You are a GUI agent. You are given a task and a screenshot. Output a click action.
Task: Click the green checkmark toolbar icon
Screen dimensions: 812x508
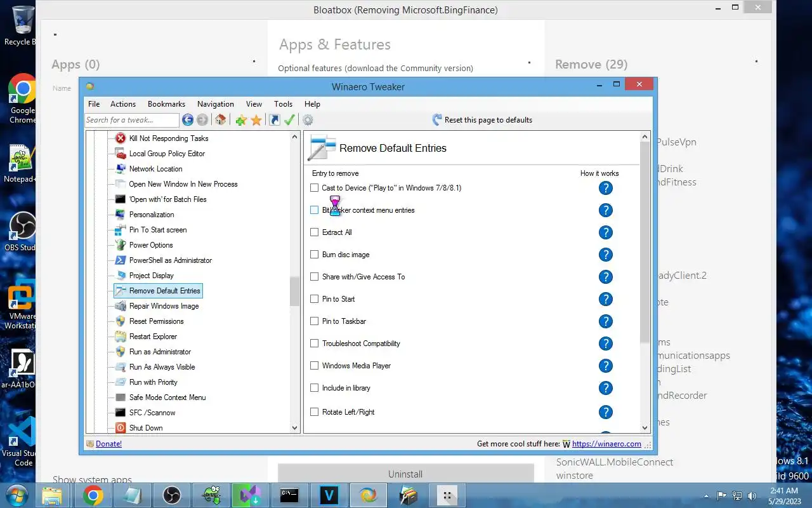coord(290,120)
